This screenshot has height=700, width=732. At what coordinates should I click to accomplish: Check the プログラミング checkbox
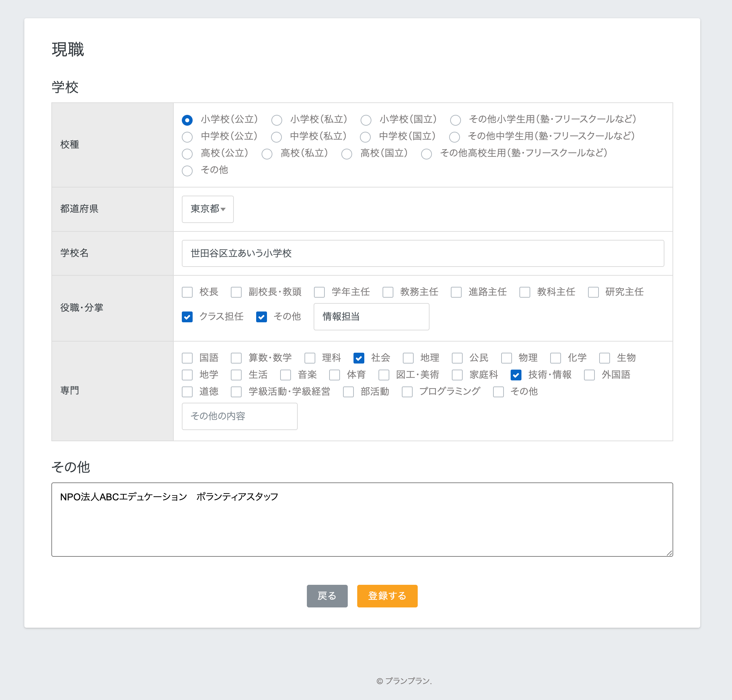click(407, 392)
